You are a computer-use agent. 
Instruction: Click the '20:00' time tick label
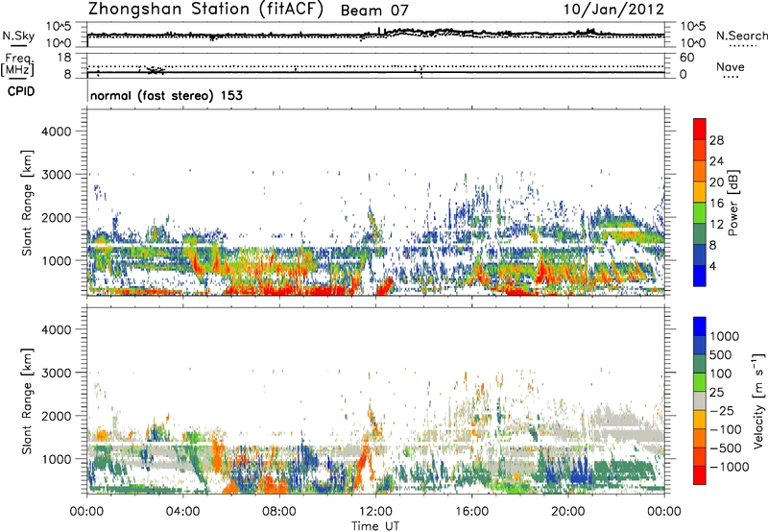tap(568, 512)
